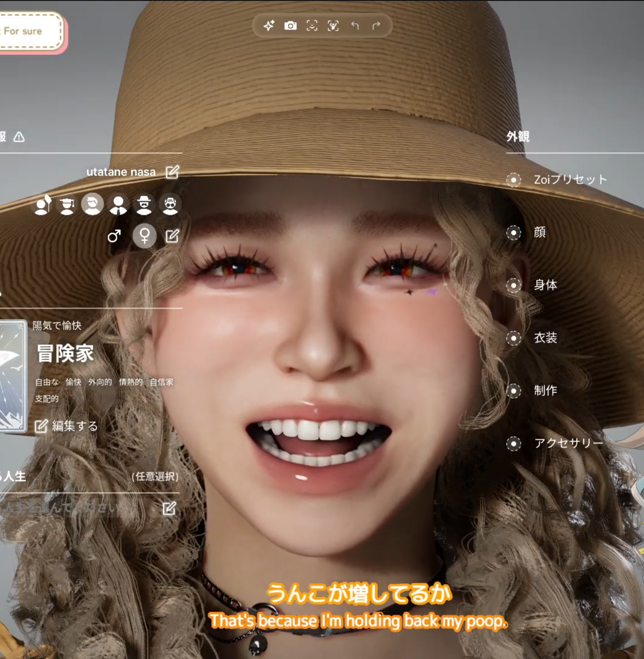This screenshot has height=659, width=644.
Task: Select the child age stage icon
Action: click(x=43, y=205)
